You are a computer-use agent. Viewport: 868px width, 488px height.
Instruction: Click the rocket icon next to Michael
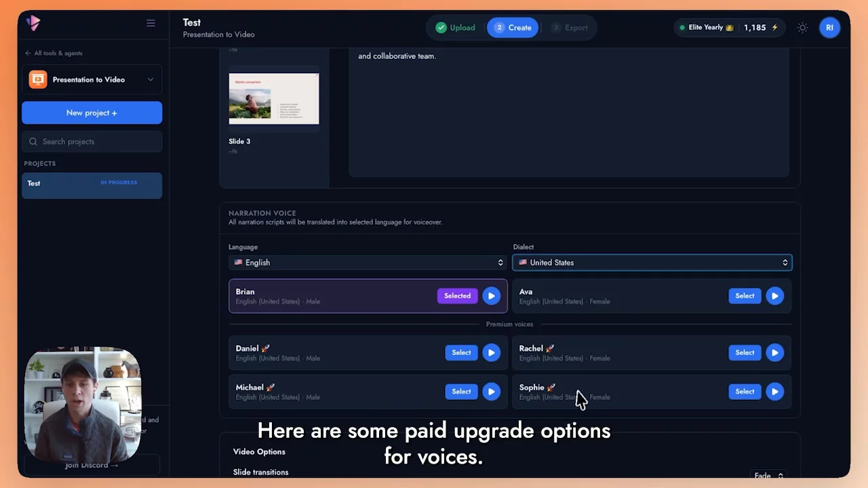coord(270,387)
